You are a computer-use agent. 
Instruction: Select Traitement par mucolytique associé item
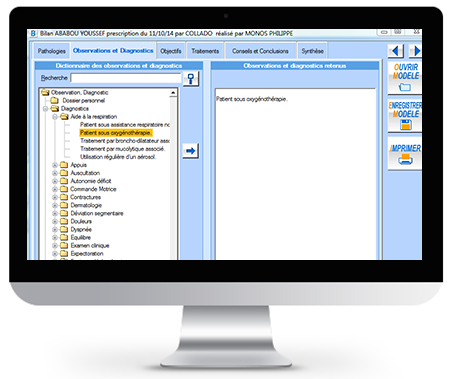pyautogui.click(x=122, y=149)
